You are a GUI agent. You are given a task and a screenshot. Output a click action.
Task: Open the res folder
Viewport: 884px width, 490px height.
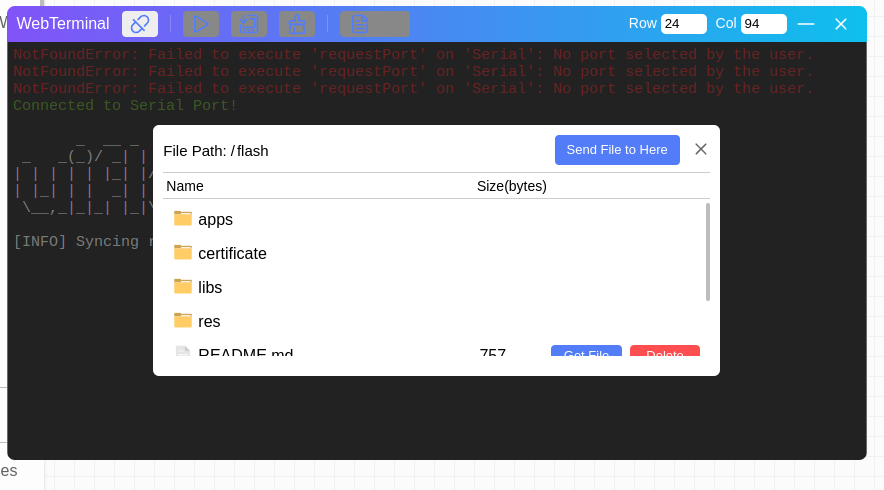[209, 321]
